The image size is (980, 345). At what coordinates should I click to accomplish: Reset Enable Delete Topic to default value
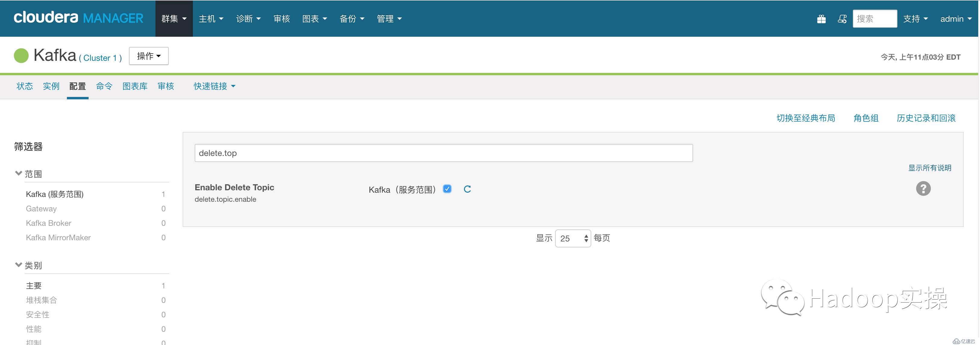(467, 189)
